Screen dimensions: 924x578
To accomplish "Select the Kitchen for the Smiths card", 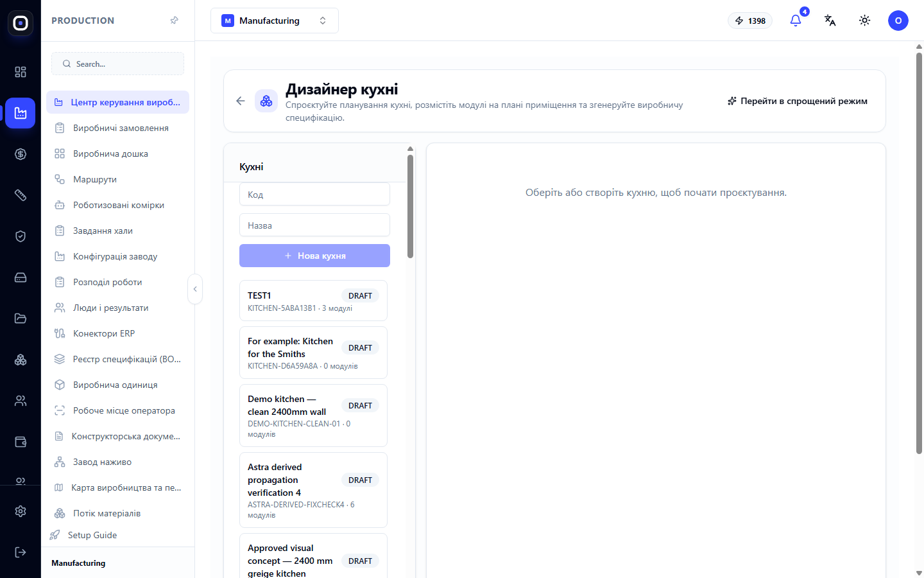I will [313, 353].
